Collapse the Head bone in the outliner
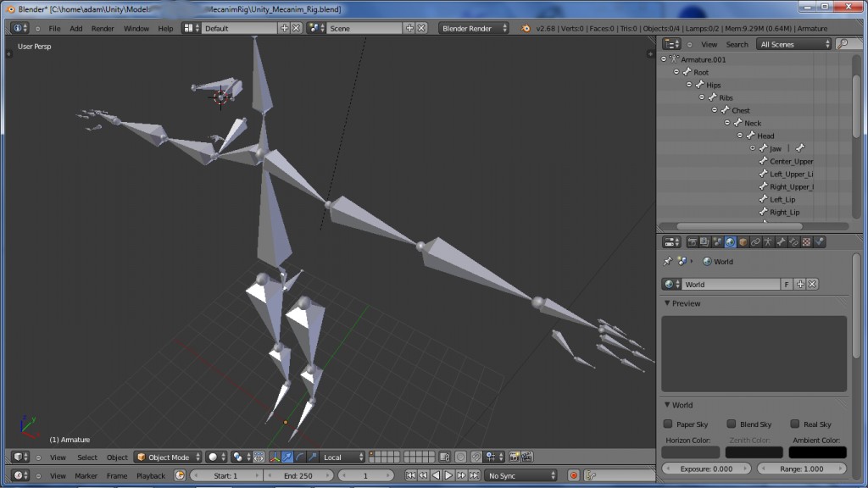868x488 pixels. coord(740,136)
